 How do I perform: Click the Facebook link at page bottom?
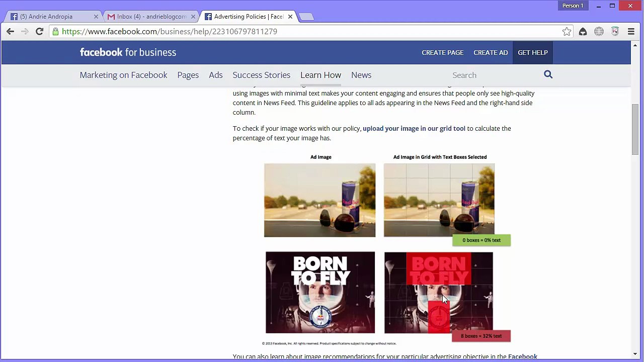click(x=523, y=356)
